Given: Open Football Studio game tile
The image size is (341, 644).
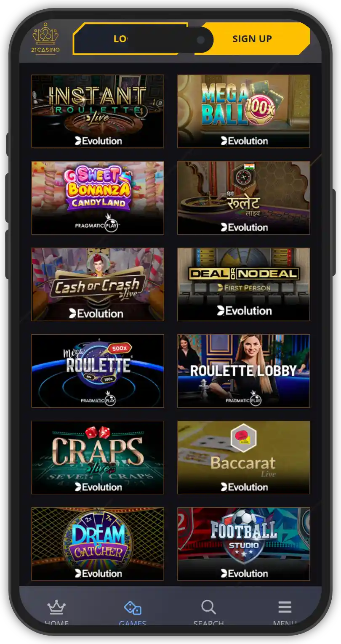Looking at the screenshot, I should click(x=244, y=544).
